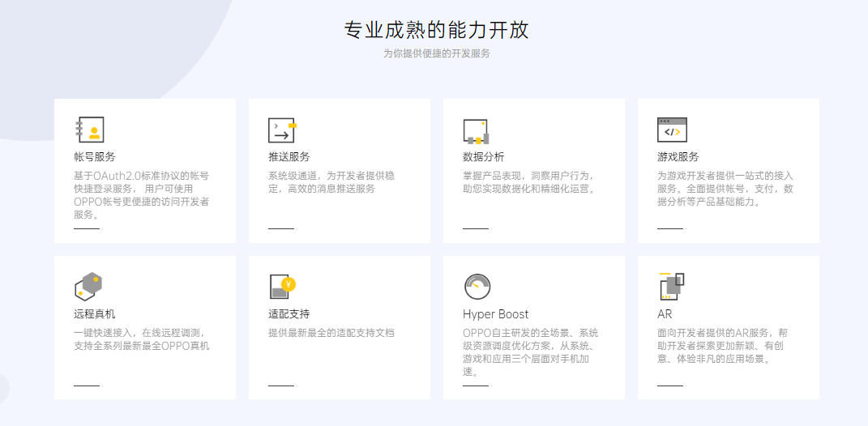Click the 帐号服务 account icon
Image resolution: width=868 pixels, height=426 pixels.
tap(89, 130)
